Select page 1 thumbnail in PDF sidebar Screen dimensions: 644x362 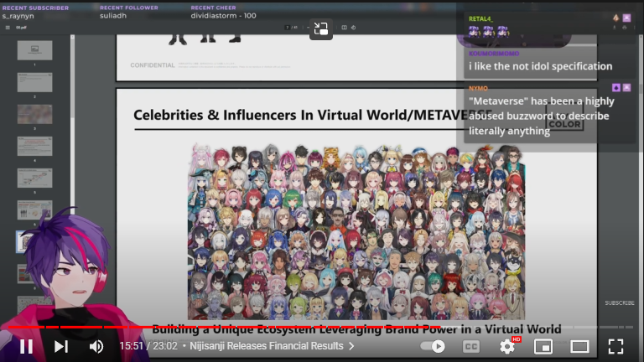(34, 50)
